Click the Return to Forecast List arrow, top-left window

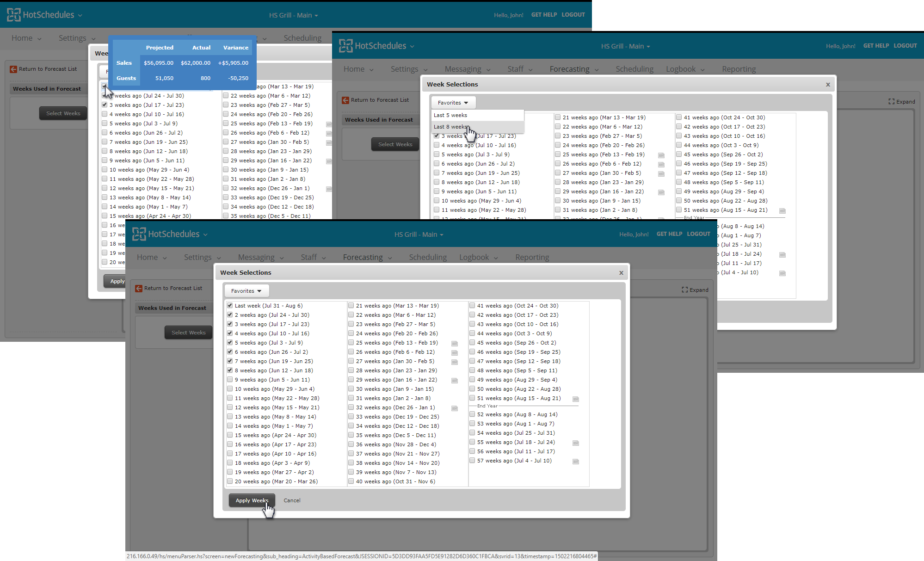point(13,69)
